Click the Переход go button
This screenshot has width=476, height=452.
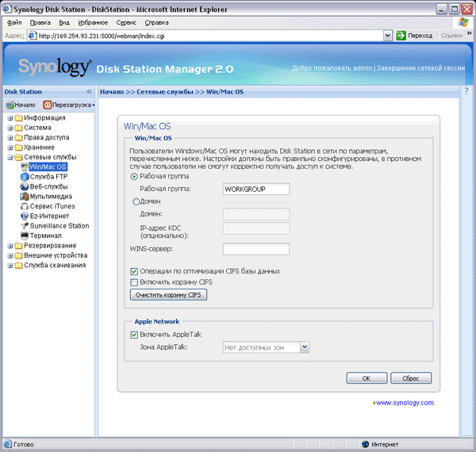click(414, 36)
